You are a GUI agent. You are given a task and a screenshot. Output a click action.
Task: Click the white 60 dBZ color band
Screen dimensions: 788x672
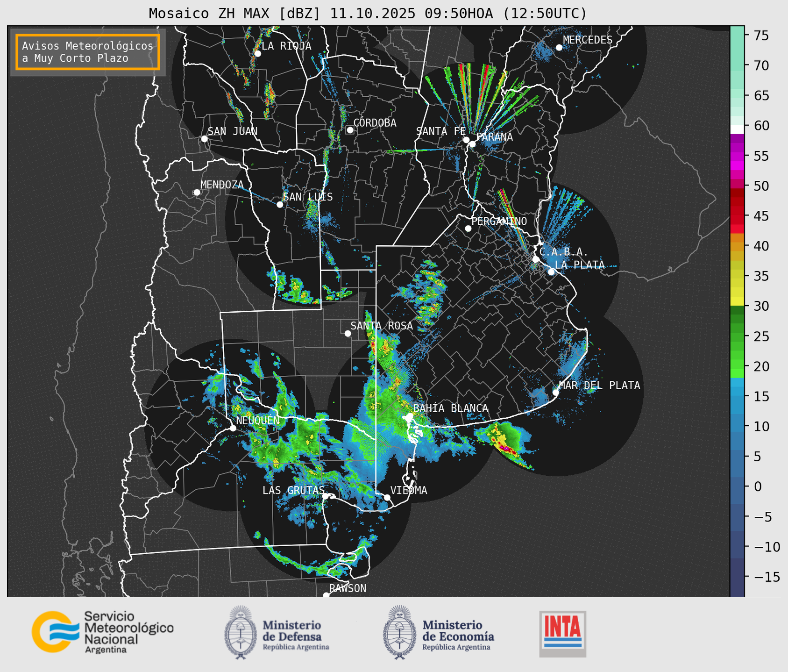(737, 129)
